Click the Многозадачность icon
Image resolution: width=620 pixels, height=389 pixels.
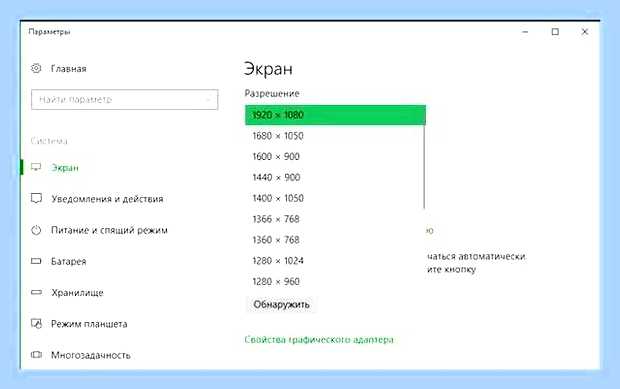point(36,355)
